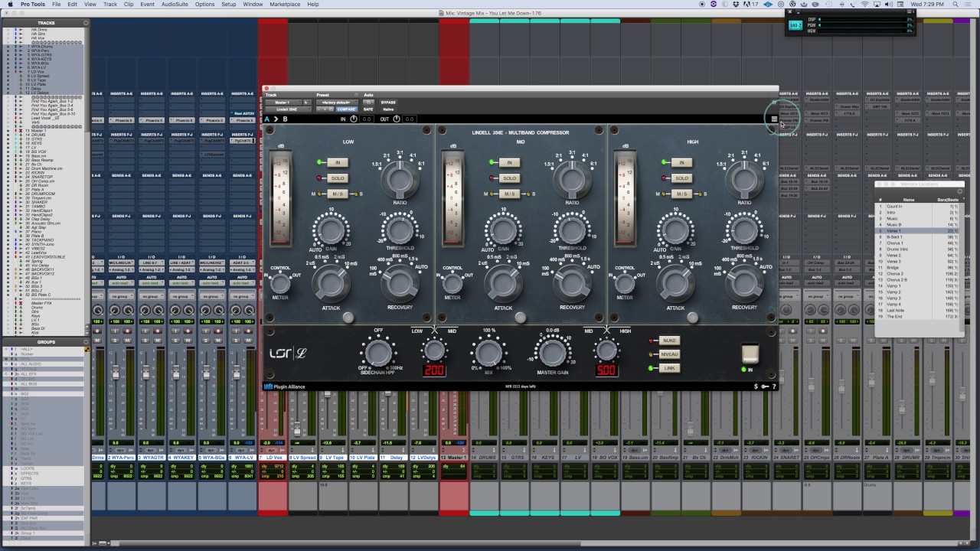
Task: Click the round button under LOW band Attack
Action: pos(348,318)
